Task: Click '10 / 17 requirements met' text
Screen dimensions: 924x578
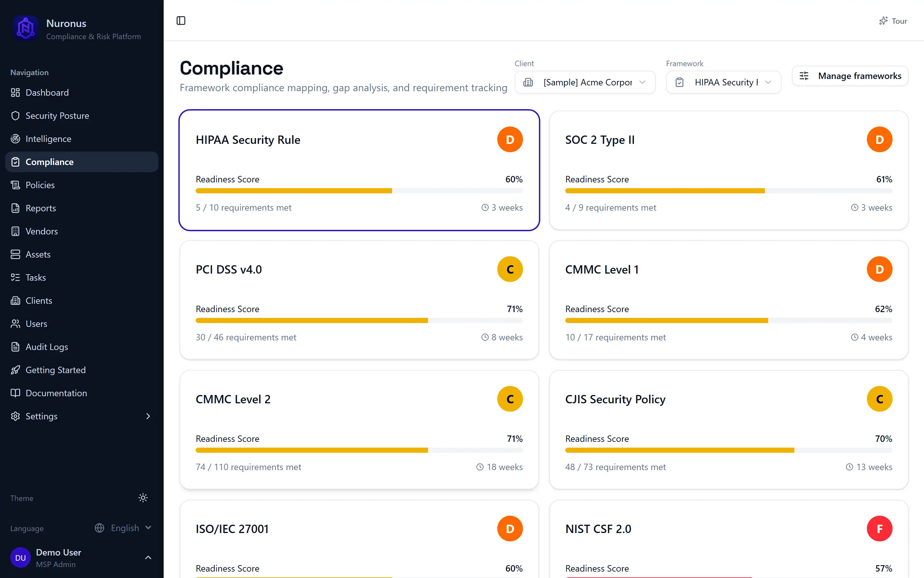Action: (615, 337)
